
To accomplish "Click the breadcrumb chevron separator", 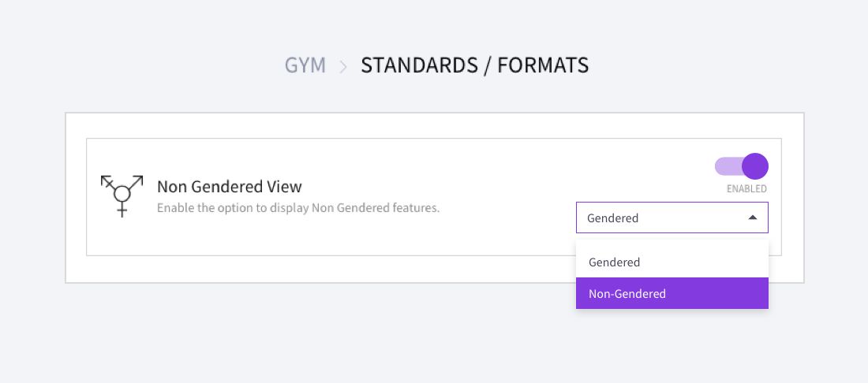I will tap(343, 66).
